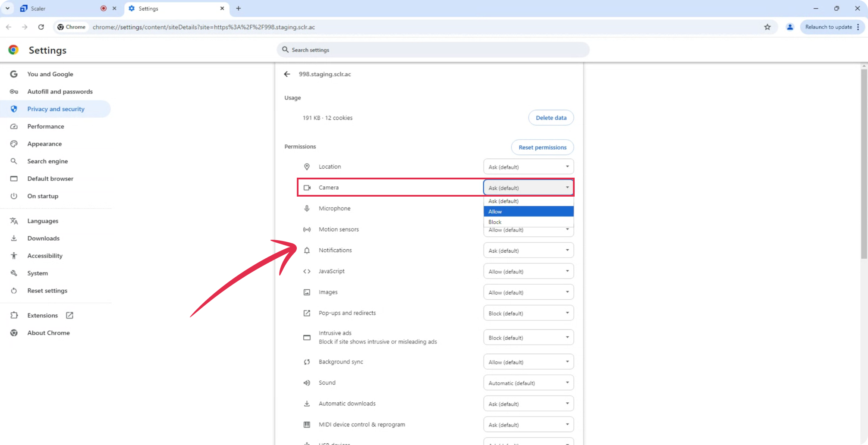Open the Notifications permission dropdown
868x445 pixels.
tap(528, 251)
